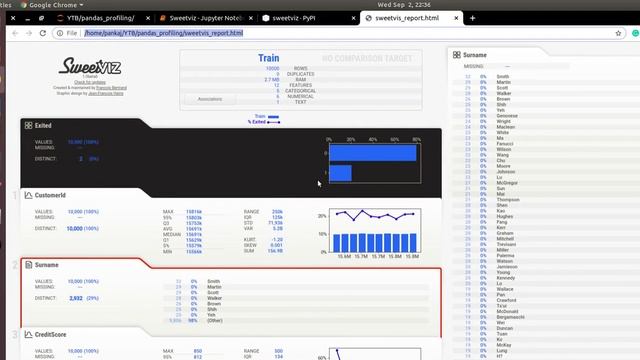
Task: Click the Associations button
Action: tap(210, 99)
